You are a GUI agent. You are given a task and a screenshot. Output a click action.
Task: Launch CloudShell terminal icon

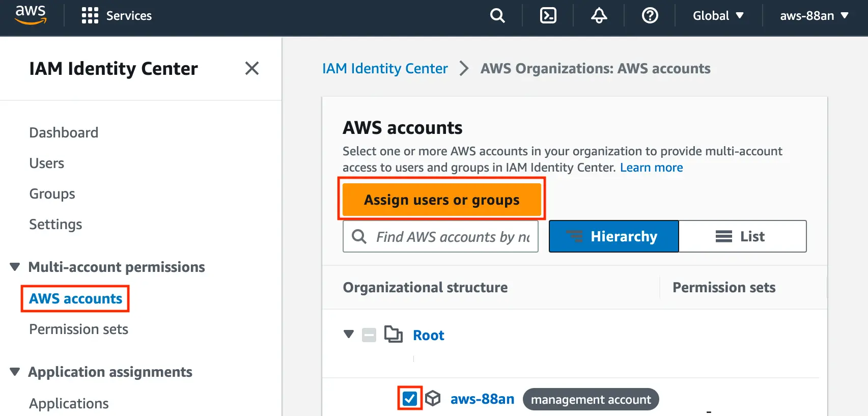[548, 16]
